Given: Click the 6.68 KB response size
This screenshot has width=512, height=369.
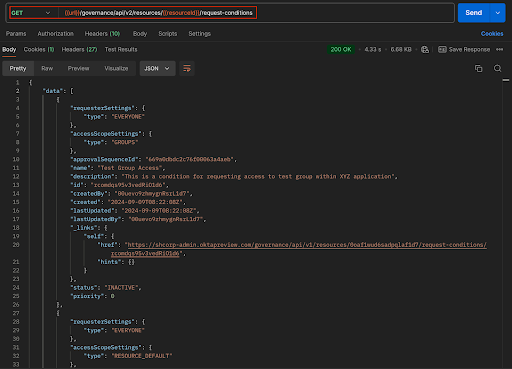Looking at the screenshot, I should point(401,49).
